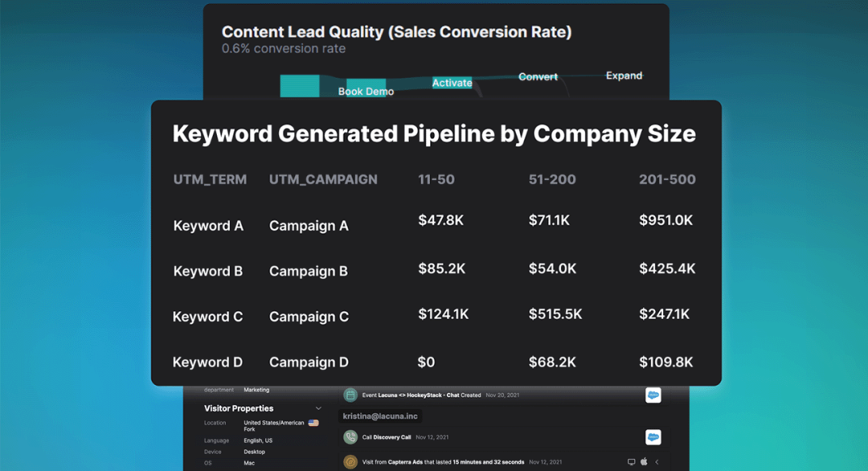Click the Campaign A cell
The width and height of the screenshot is (868, 471).
[x=309, y=226]
